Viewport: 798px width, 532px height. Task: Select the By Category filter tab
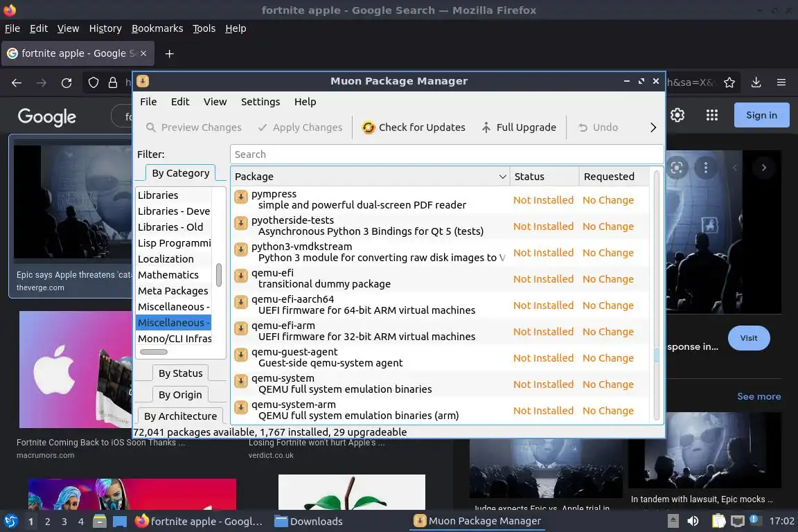pos(181,173)
